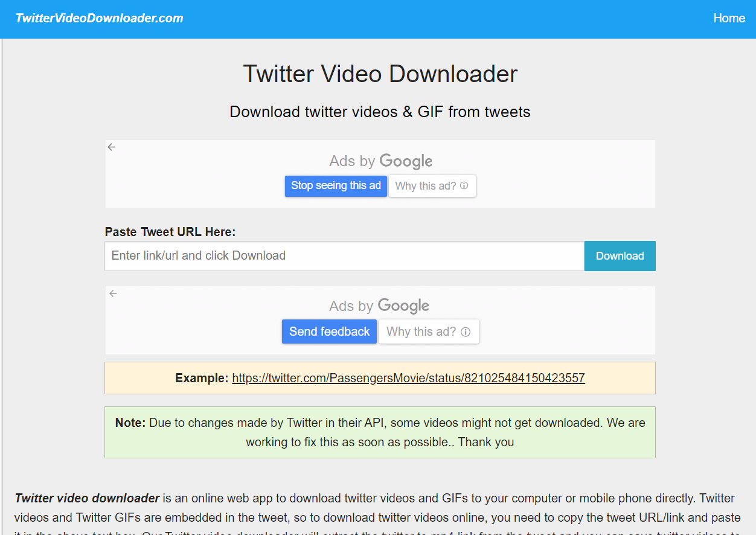Click the TwitterVideoDownloader.com site logo
The height and width of the screenshot is (535, 756).
[x=99, y=18]
